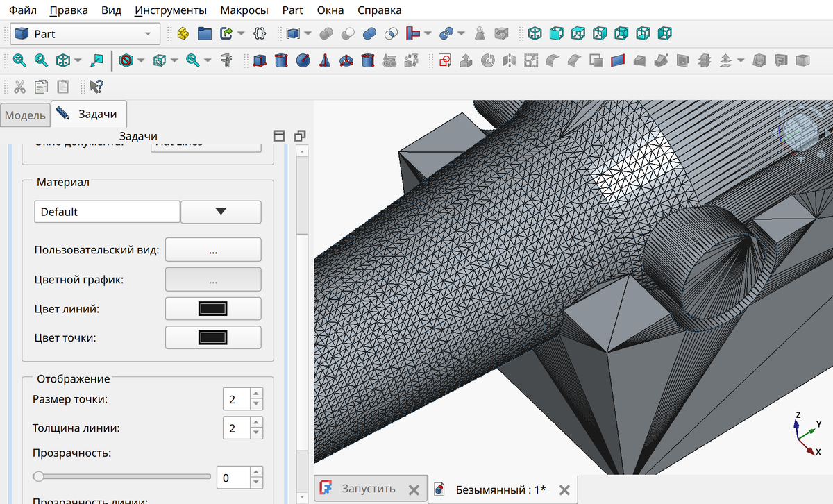Click the Fit All zoom icon
Screen dimensions: 833x504
click(19, 60)
